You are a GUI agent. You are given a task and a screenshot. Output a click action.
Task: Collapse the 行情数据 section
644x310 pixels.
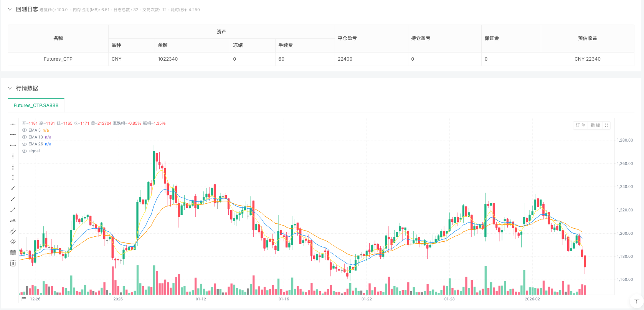point(10,88)
